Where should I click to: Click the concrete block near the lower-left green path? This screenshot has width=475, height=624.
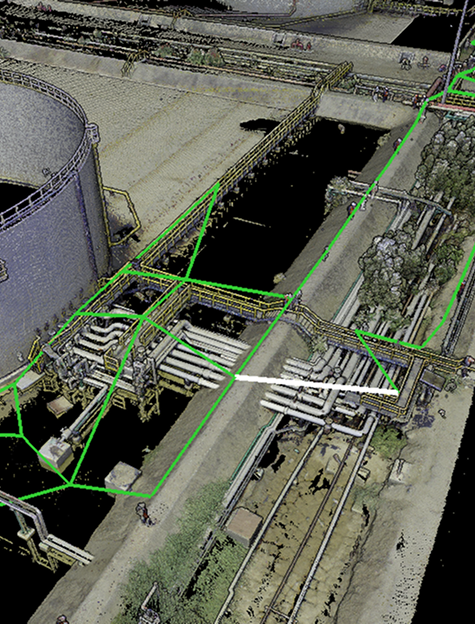tap(56, 453)
